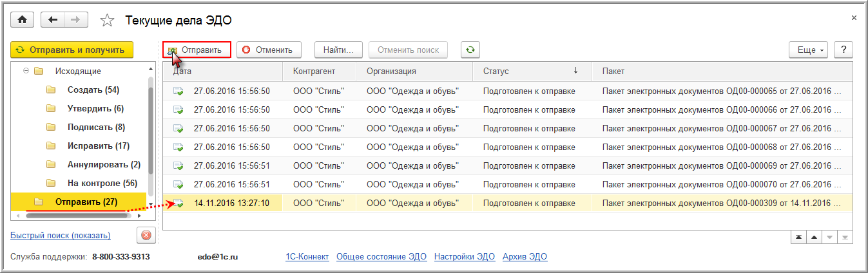Clear quick search with red X icon
Image resolution: width=868 pixels, height=273 pixels.
pyautogui.click(x=146, y=235)
